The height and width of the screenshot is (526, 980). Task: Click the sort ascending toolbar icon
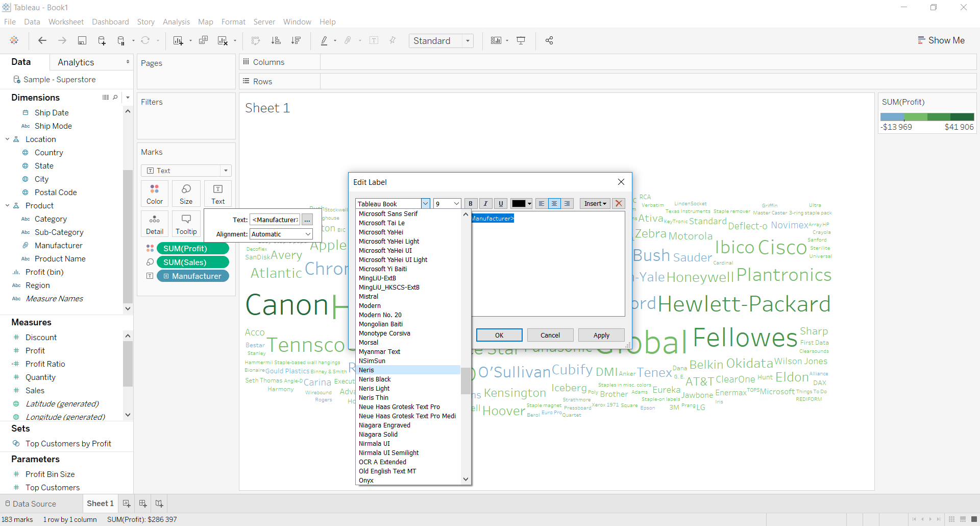point(276,41)
